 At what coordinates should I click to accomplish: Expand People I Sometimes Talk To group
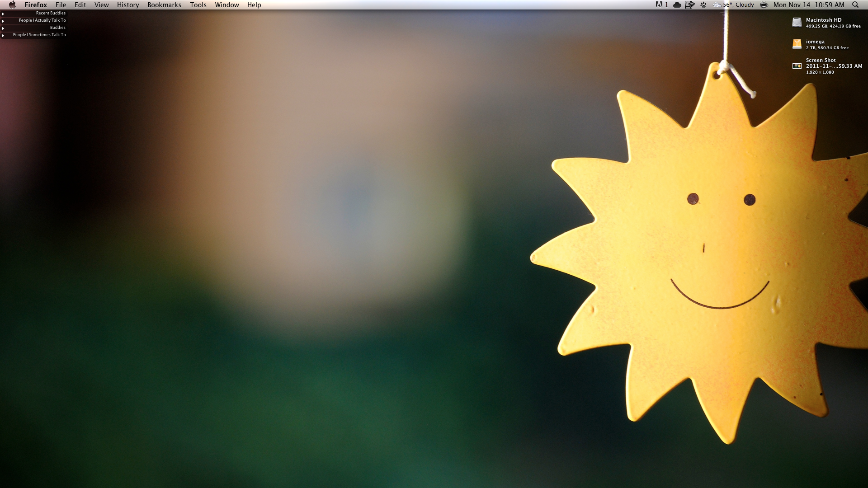(3, 35)
